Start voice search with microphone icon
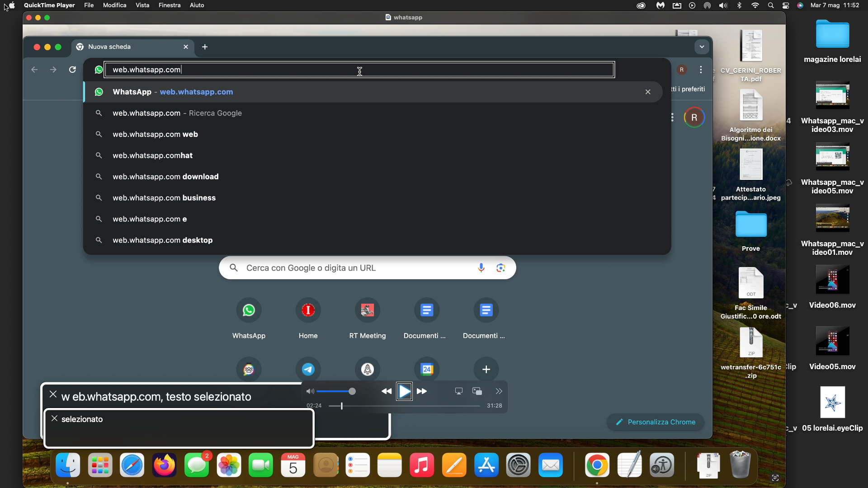This screenshot has height=488, width=868. tap(481, 268)
